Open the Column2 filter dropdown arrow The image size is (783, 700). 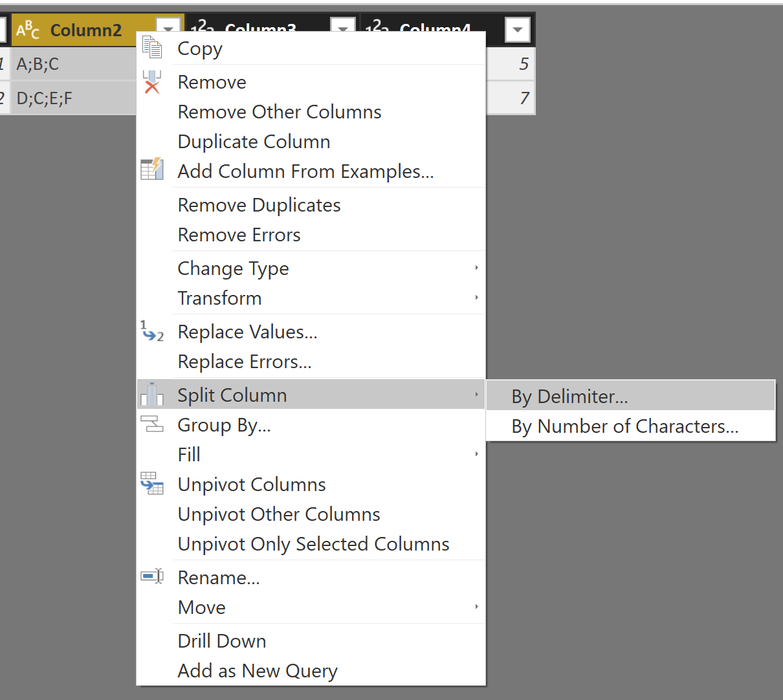click(x=168, y=29)
